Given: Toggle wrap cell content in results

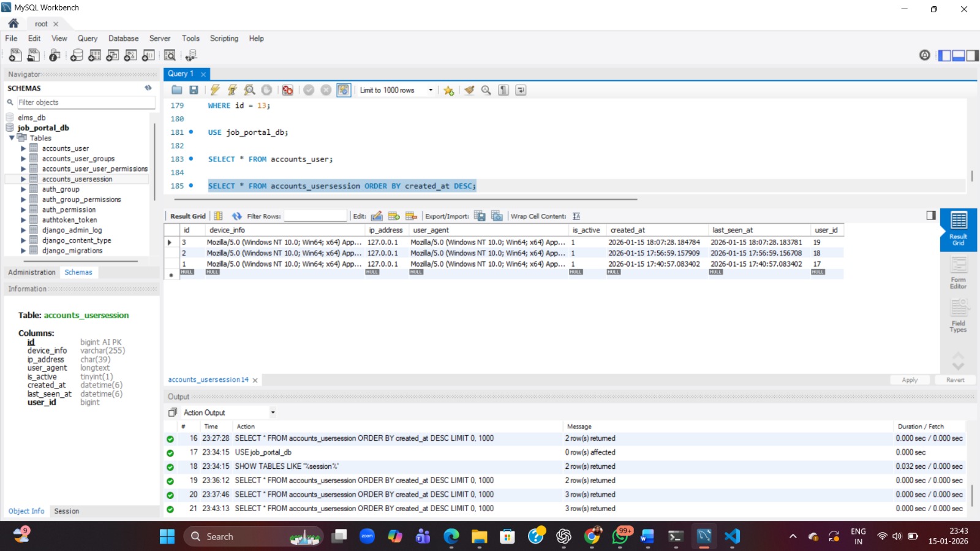Looking at the screenshot, I should coord(576,216).
